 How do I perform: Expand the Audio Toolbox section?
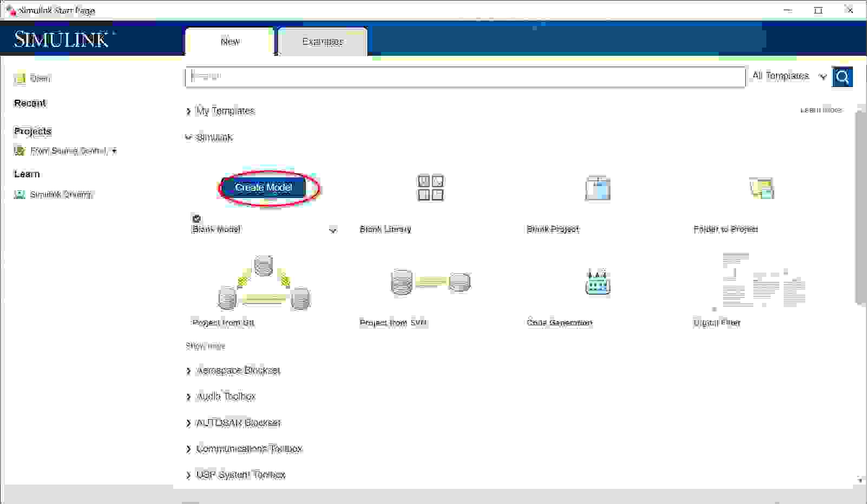tap(188, 397)
